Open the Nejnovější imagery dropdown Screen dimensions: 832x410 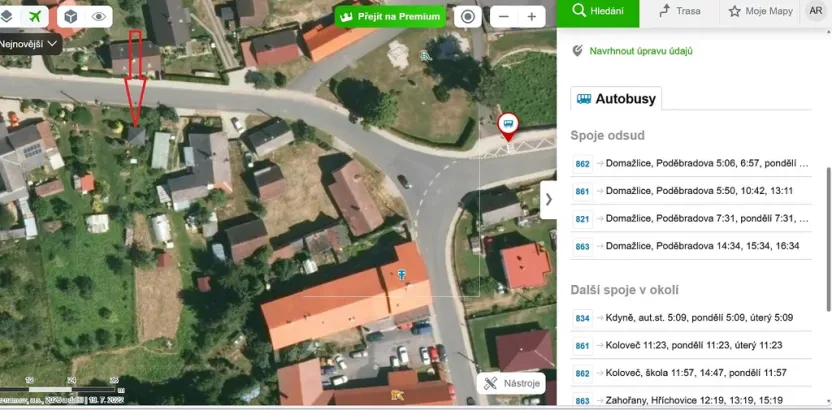(28, 44)
